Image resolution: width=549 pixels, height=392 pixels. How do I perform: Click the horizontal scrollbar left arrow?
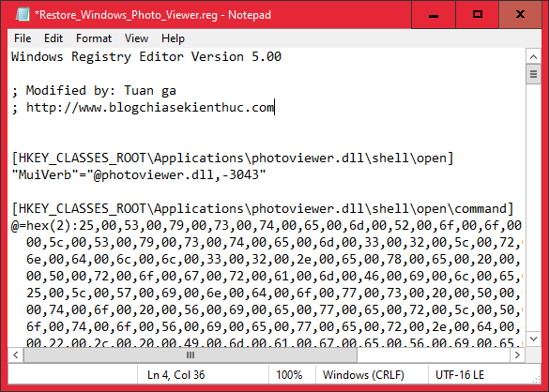click(x=16, y=354)
